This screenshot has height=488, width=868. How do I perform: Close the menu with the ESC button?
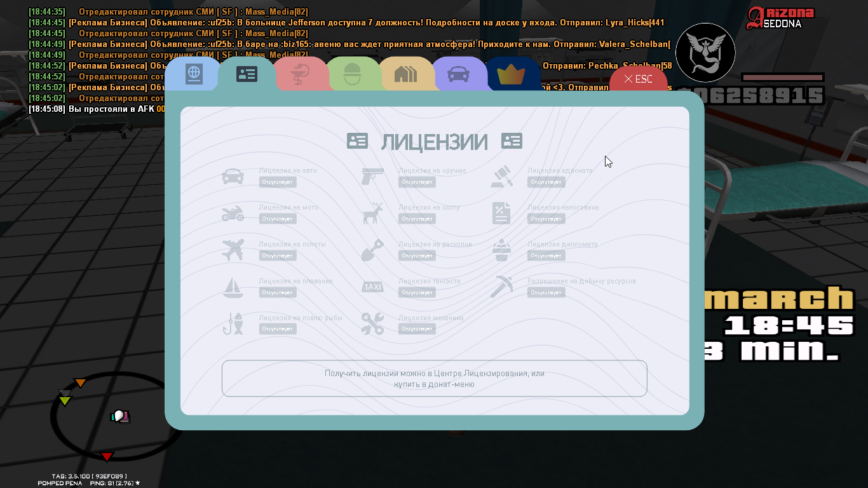[x=638, y=79]
